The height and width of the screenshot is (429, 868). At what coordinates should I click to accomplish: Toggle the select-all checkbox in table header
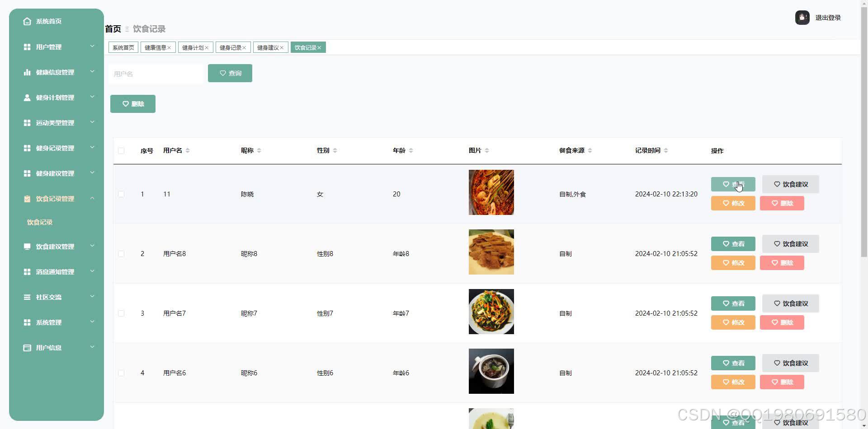[121, 151]
